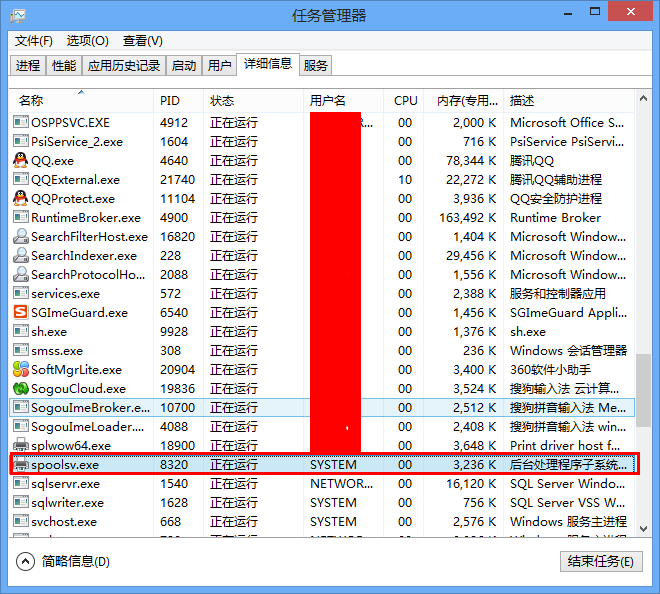Screen dimensions: 660x594
Task: Switch to the 用户 tab
Action: coord(220,66)
